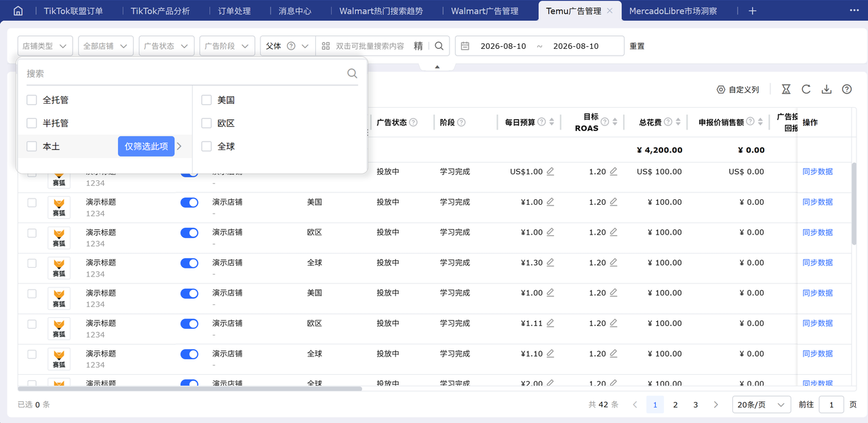The height and width of the screenshot is (423, 868).
Task: Click the horizontal table scrollbar
Action: pyautogui.click(x=190, y=388)
